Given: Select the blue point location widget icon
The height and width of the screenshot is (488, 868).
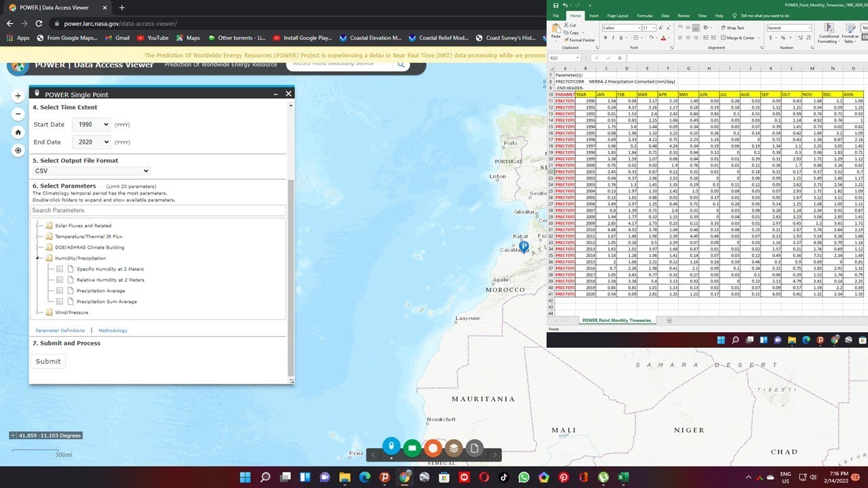Looking at the screenshot, I should 391,446.
